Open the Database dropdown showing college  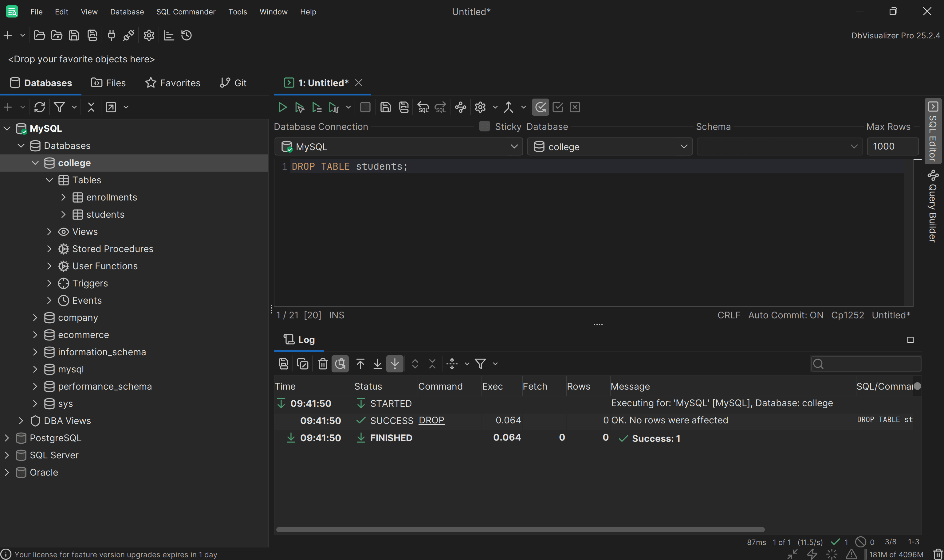(x=610, y=146)
